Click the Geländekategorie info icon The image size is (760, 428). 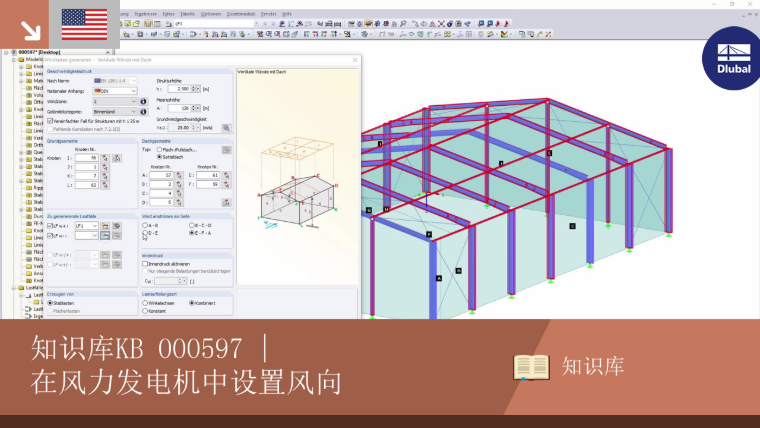(x=143, y=111)
